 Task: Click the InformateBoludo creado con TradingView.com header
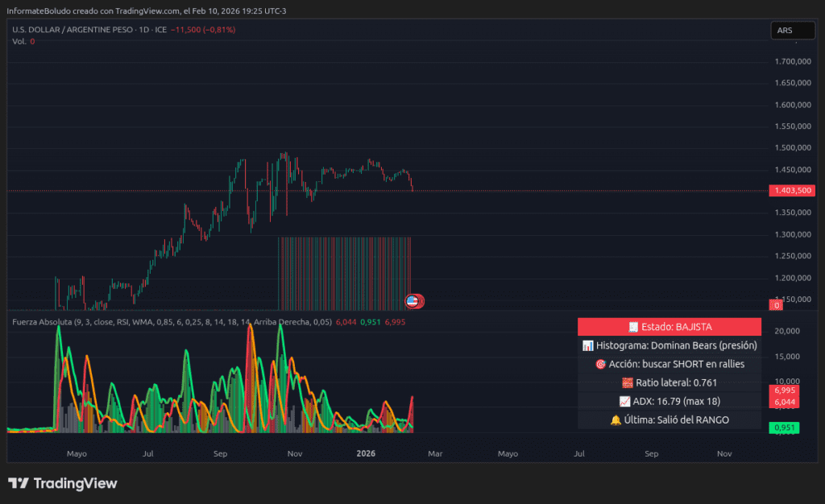[x=149, y=10]
